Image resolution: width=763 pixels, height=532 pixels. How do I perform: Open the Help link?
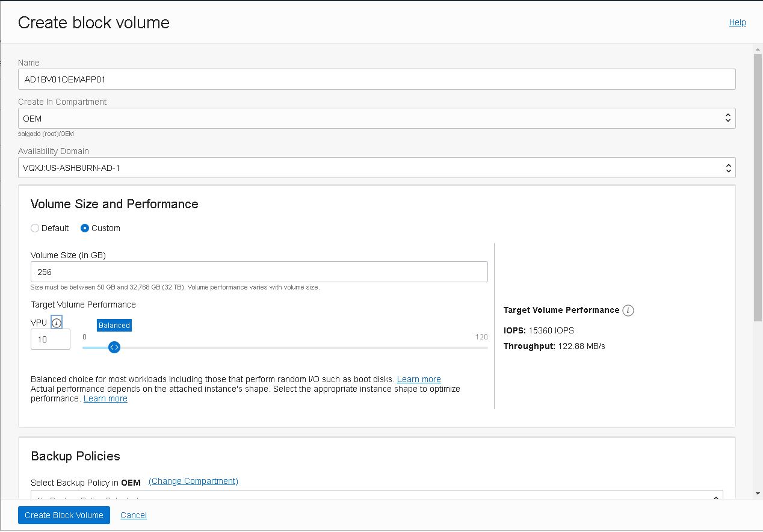pyautogui.click(x=737, y=22)
